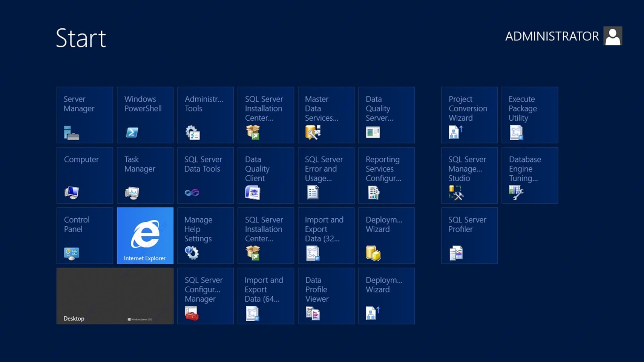Open Database Engine Tuning tile

(530, 175)
